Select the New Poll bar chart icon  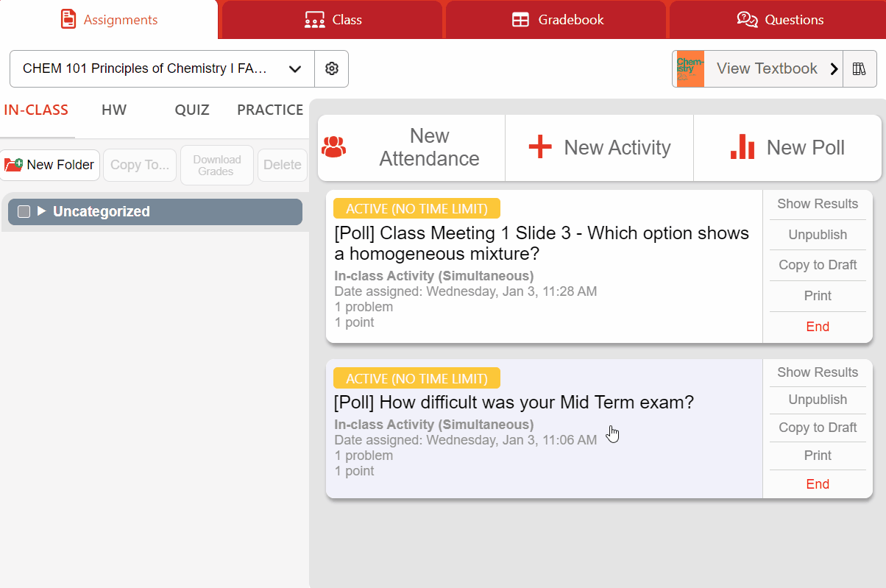(x=742, y=146)
